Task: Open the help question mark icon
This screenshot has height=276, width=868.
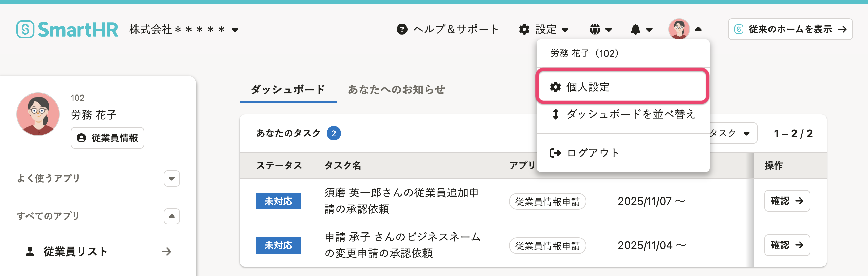Action: pos(402,30)
